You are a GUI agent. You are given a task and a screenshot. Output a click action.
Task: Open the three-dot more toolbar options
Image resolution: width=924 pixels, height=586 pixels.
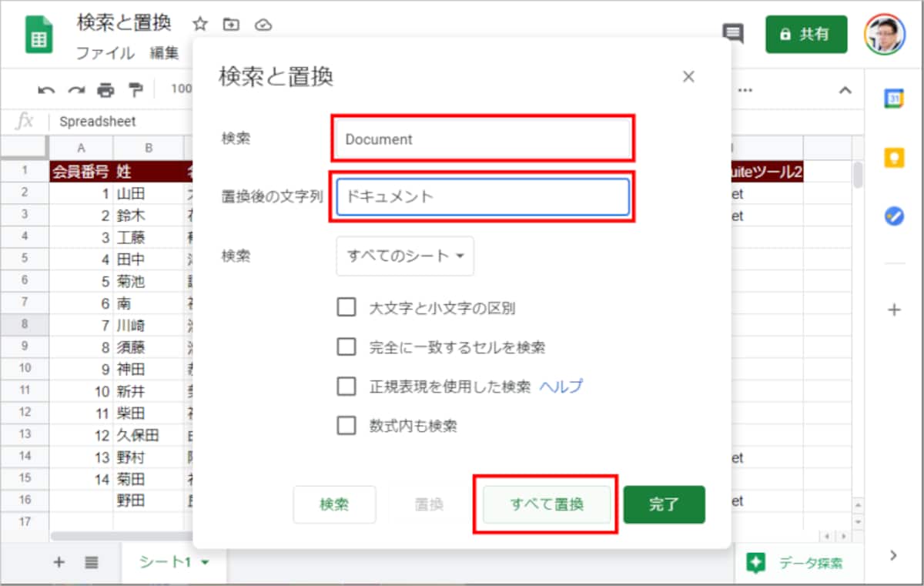745,90
